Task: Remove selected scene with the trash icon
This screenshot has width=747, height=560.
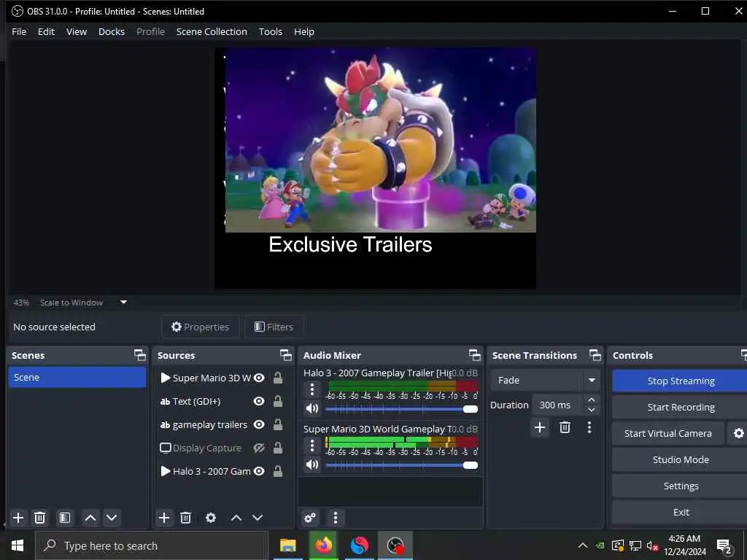Action: click(40, 518)
